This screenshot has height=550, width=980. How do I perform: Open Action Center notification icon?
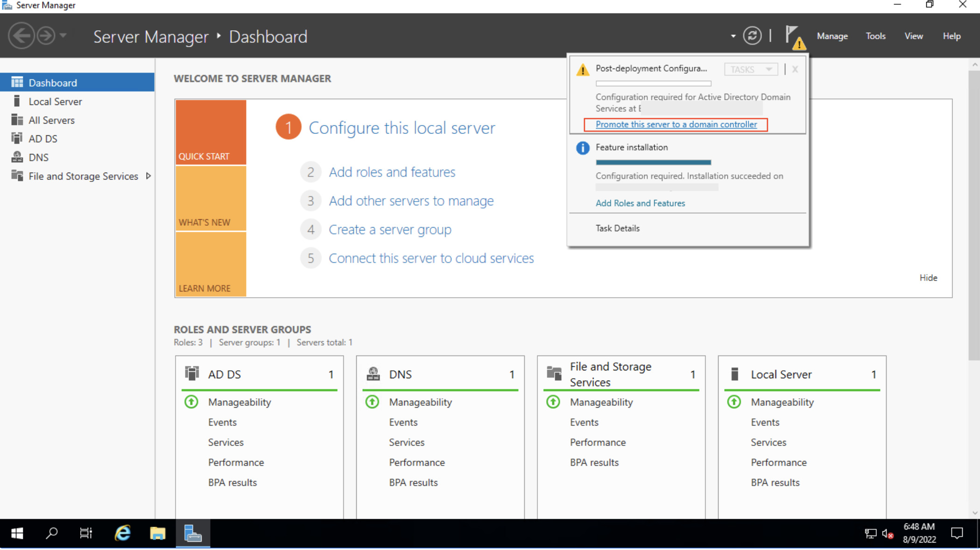tap(957, 533)
